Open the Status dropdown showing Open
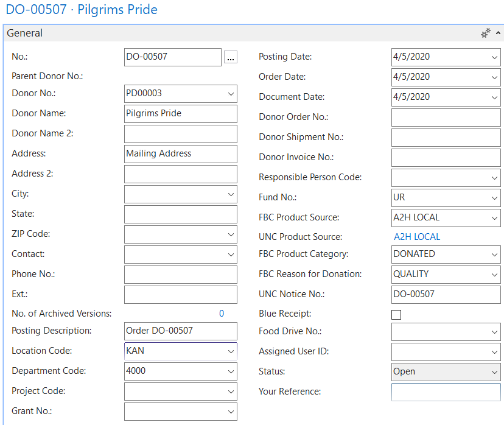This screenshot has width=504, height=425. 494,371
